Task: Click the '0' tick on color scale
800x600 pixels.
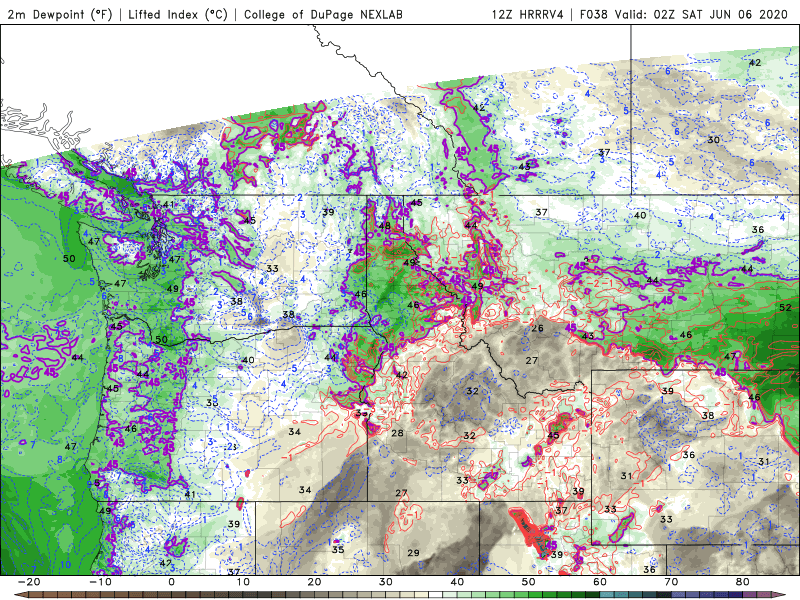Action: [x=171, y=582]
